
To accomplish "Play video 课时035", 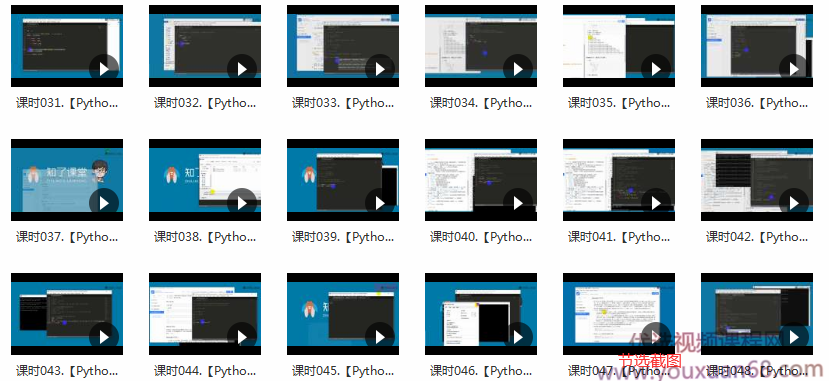I will 656,69.
